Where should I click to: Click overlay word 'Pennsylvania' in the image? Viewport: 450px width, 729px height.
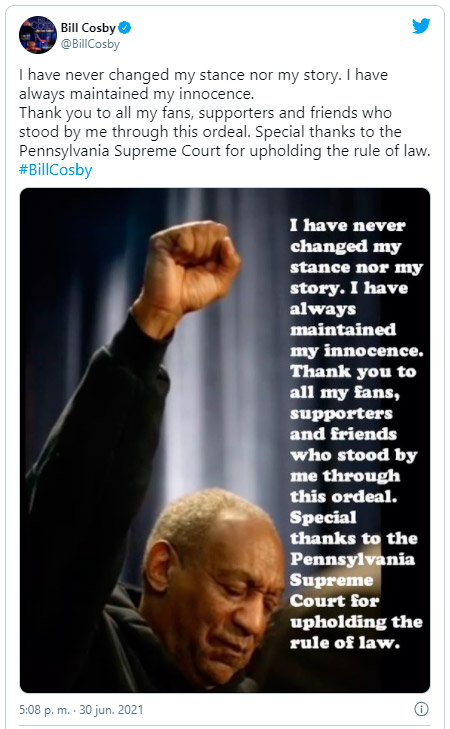352,559
